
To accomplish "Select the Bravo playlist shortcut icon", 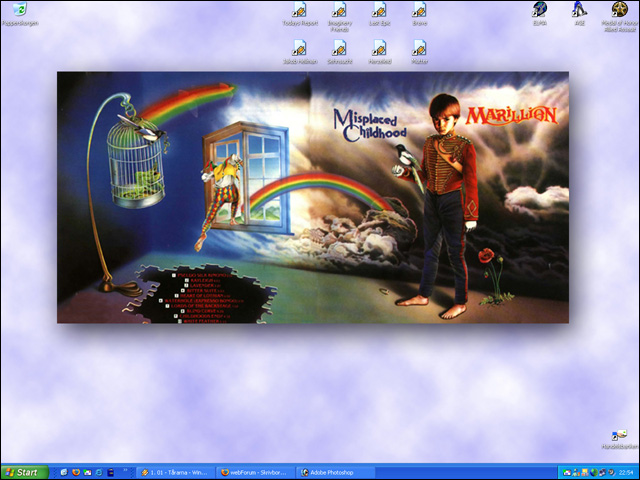I will coord(419,14).
